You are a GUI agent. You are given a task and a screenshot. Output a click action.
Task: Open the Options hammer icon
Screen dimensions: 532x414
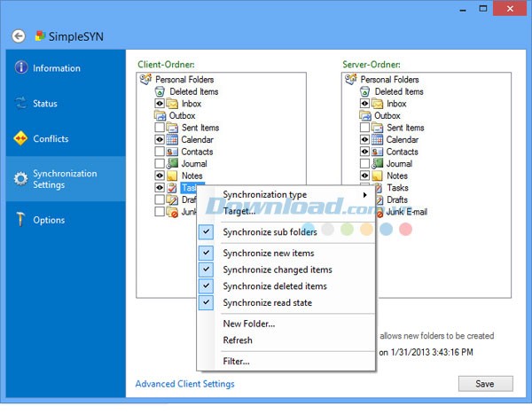click(x=20, y=220)
